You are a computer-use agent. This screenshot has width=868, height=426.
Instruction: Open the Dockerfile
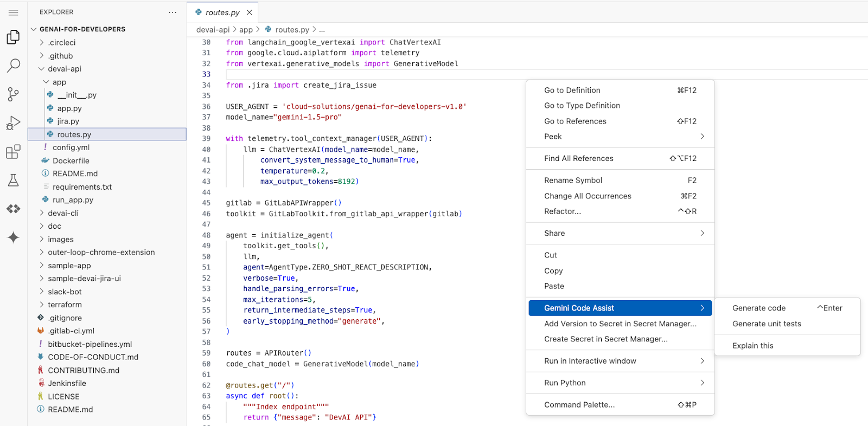click(x=107, y=160)
